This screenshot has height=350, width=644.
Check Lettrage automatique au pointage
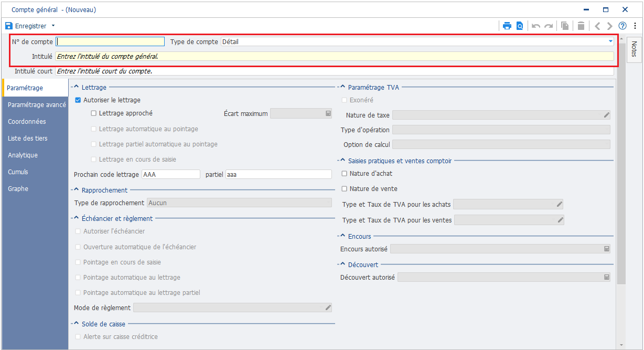94,129
